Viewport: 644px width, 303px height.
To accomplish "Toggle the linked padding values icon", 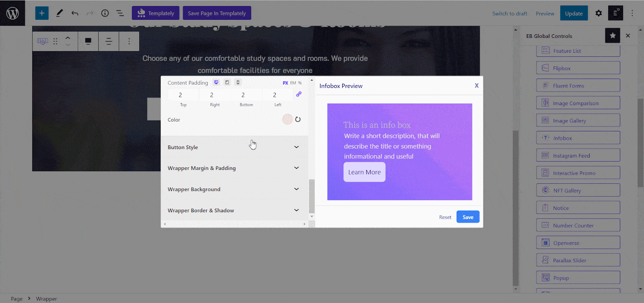I will click(x=299, y=94).
